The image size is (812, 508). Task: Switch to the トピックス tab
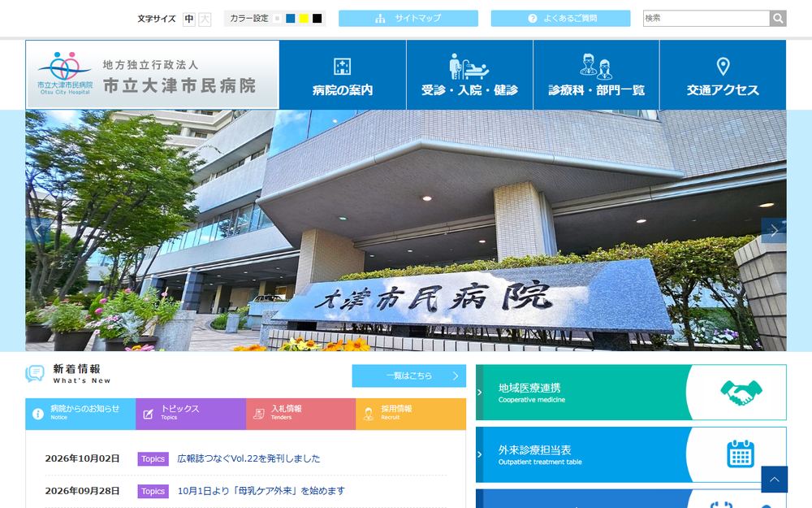191,414
